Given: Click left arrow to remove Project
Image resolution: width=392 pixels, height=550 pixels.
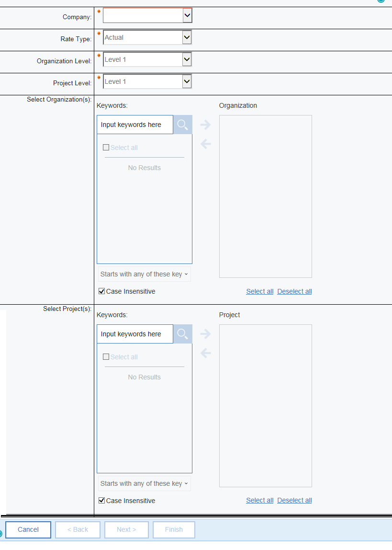Looking at the screenshot, I should pos(205,353).
